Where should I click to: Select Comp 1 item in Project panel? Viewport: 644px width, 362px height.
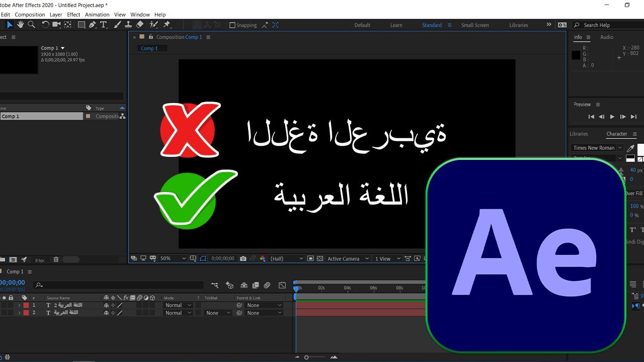(x=41, y=116)
